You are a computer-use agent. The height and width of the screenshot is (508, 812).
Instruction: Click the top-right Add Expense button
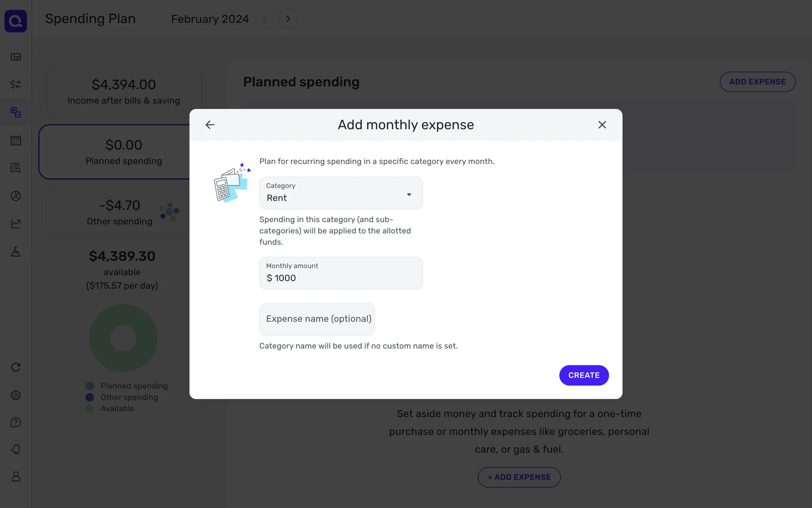click(757, 82)
